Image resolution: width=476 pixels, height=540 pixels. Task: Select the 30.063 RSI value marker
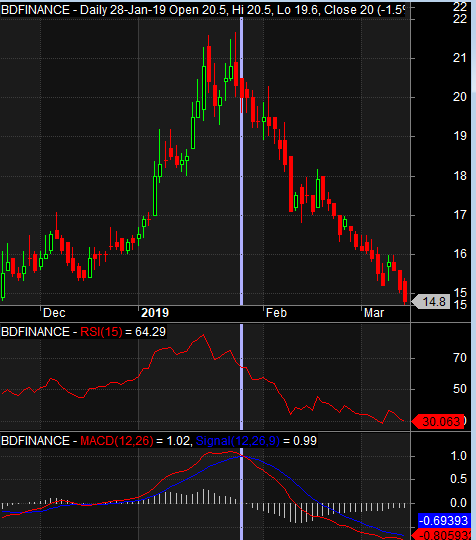438,422
